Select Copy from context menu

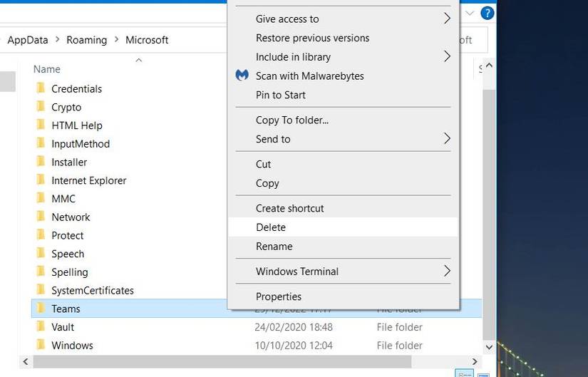pos(343,183)
